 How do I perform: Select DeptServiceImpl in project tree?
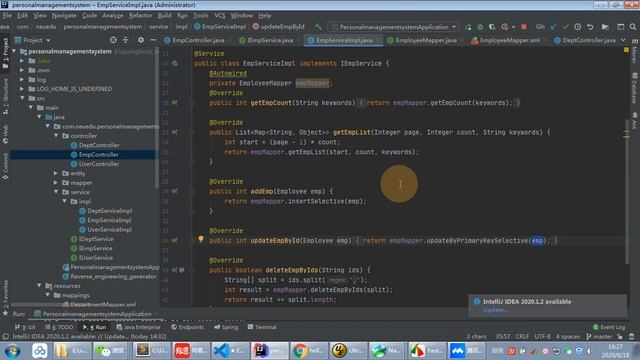point(109,211)
